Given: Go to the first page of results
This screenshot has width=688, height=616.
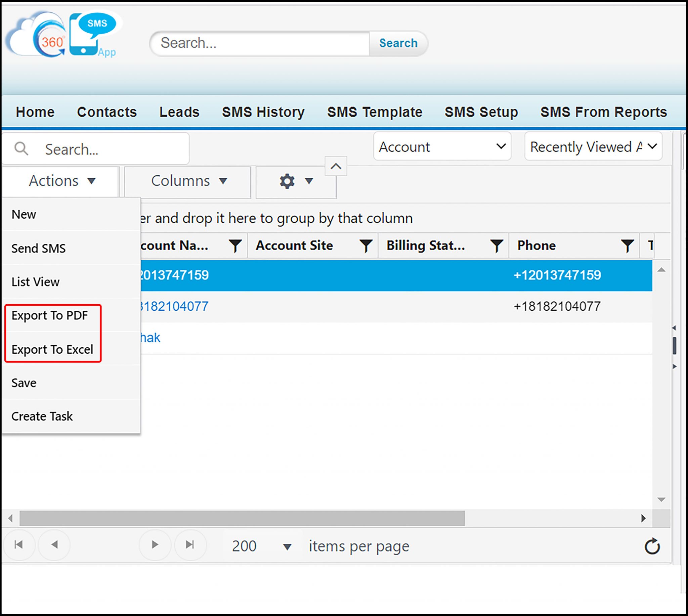Looking at the screenshot, I should 18,544.
